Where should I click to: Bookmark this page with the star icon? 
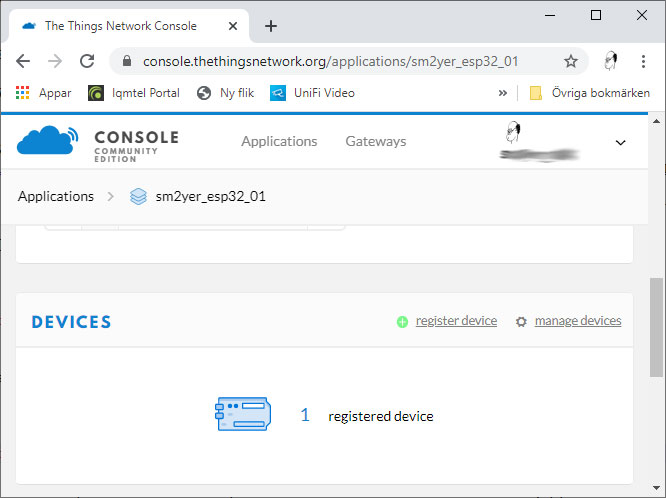click(x=570, y=61)
